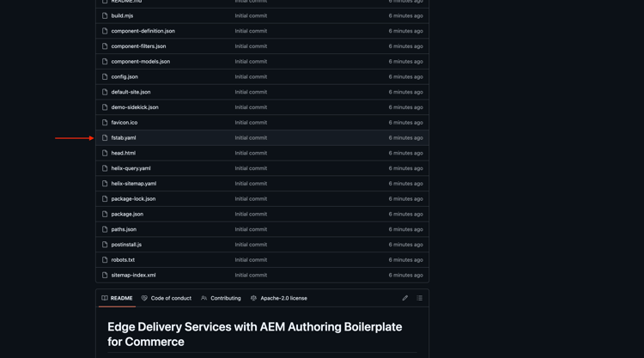Image resolution: width=644 pixels, height=358 pixels.
Task: Click file icon beside robots.txt
Action: tap(105, 260)
